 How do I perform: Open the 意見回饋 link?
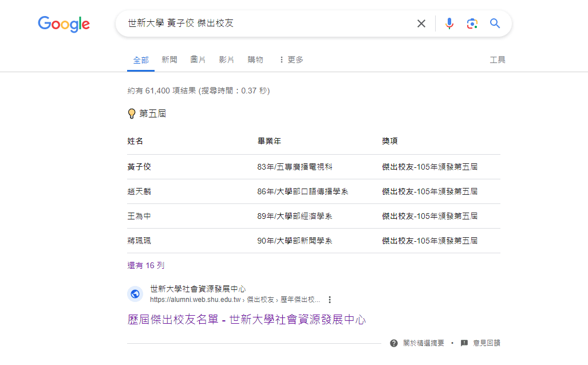click(x=487, y=343)
